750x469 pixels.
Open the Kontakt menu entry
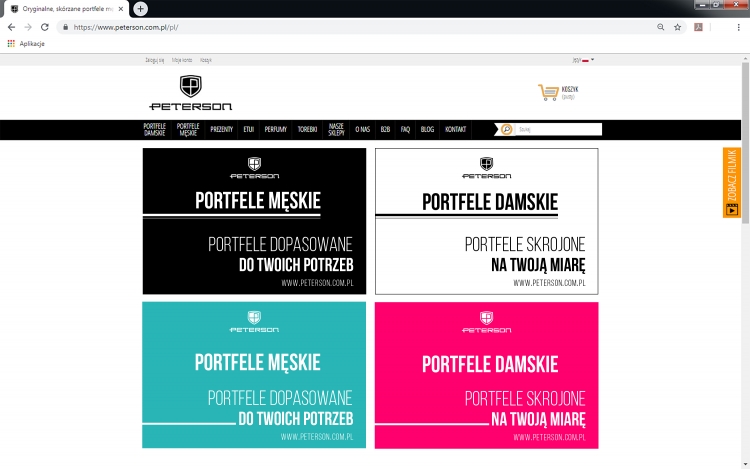(455, 130)
